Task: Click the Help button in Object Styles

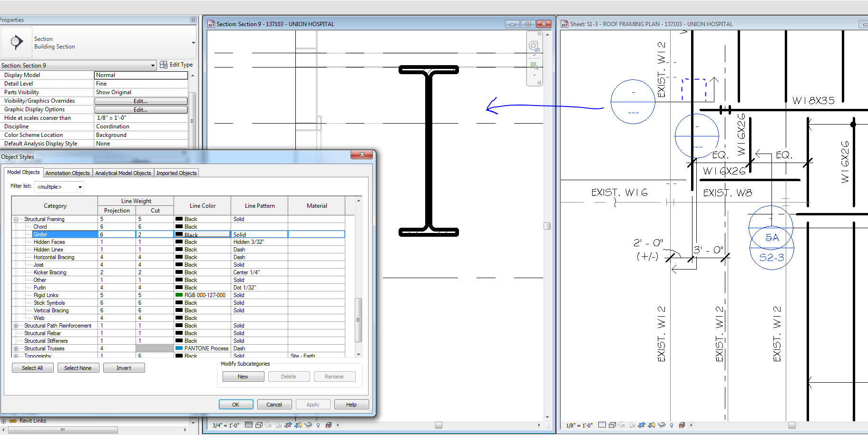Action: click(351, 405)
